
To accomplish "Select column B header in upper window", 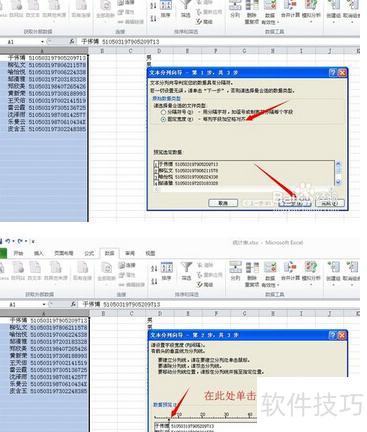I will pyautogui.click(x=102, y=51).
